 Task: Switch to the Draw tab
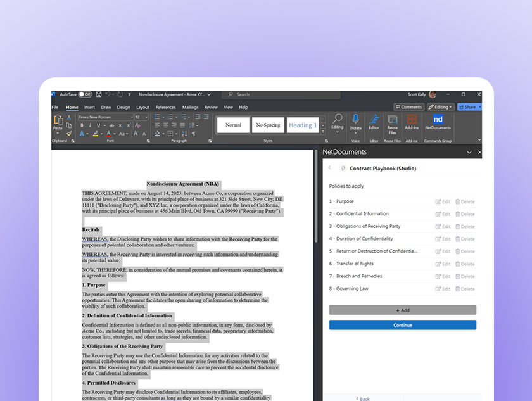click(106, 107)
